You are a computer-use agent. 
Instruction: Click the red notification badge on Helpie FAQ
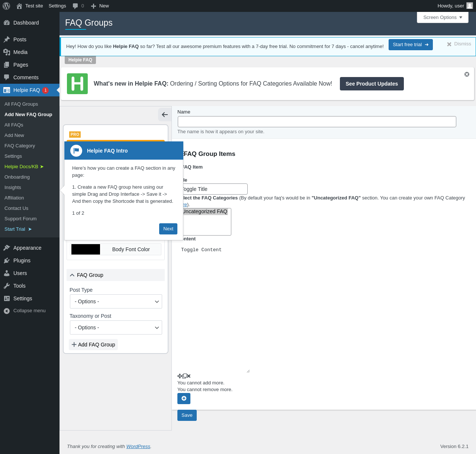coord(45,90)
